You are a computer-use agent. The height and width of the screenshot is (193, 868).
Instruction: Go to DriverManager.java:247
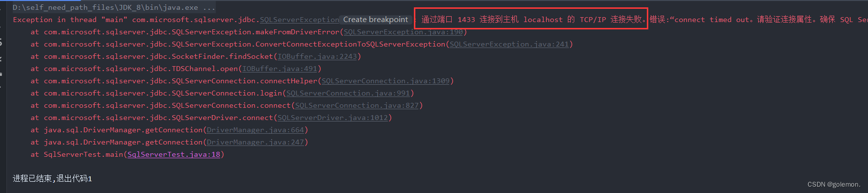tap(255, 142)
